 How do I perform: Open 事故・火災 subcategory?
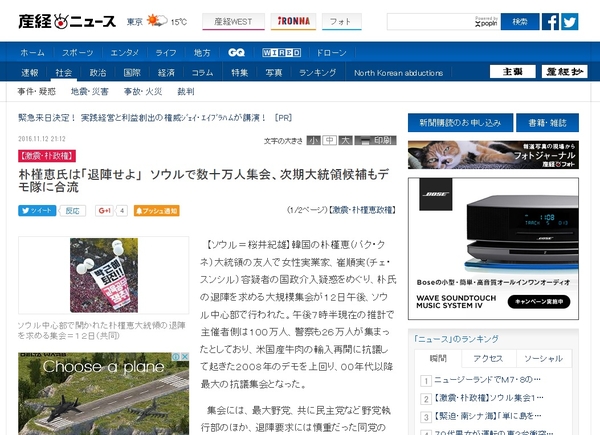pos(143,91)
